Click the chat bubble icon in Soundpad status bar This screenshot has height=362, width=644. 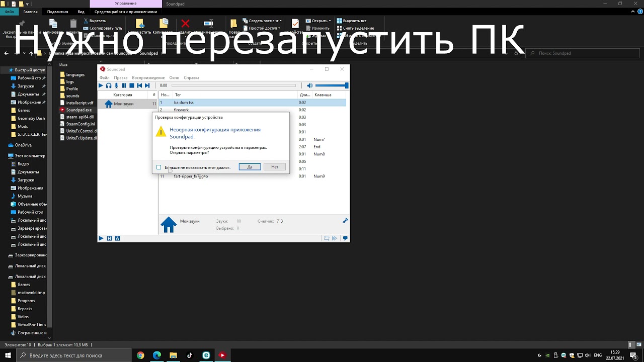[345, 238]
